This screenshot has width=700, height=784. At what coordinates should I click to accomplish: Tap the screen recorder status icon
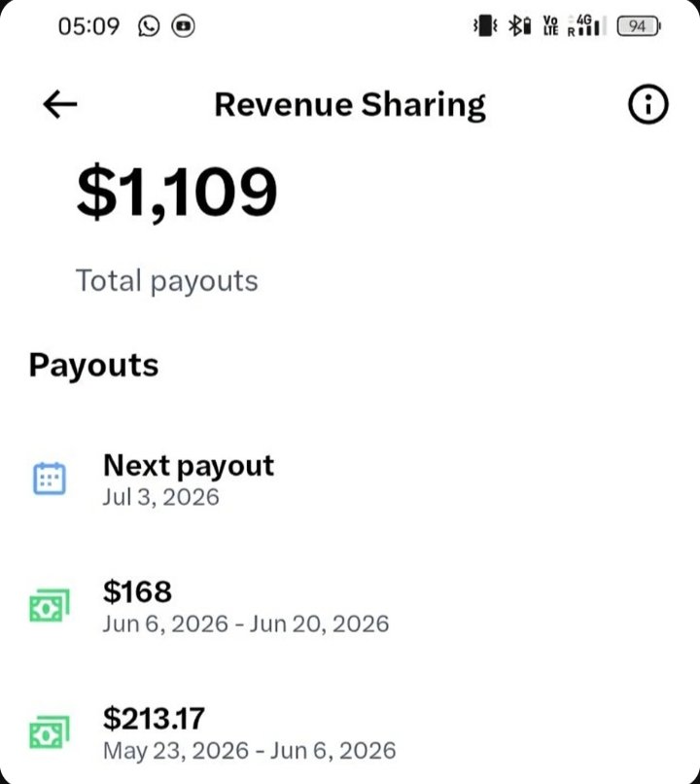[x=184, y=26]
